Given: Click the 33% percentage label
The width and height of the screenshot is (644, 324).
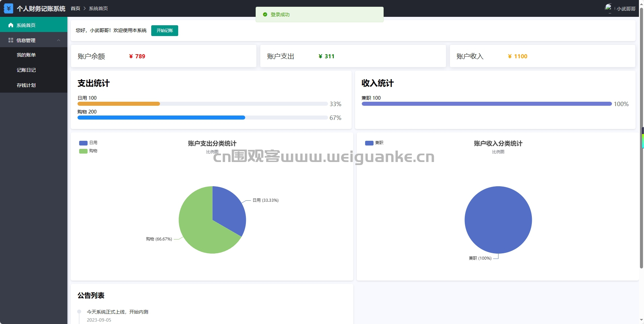Looking at the screenshot, I should click(335, 104).
